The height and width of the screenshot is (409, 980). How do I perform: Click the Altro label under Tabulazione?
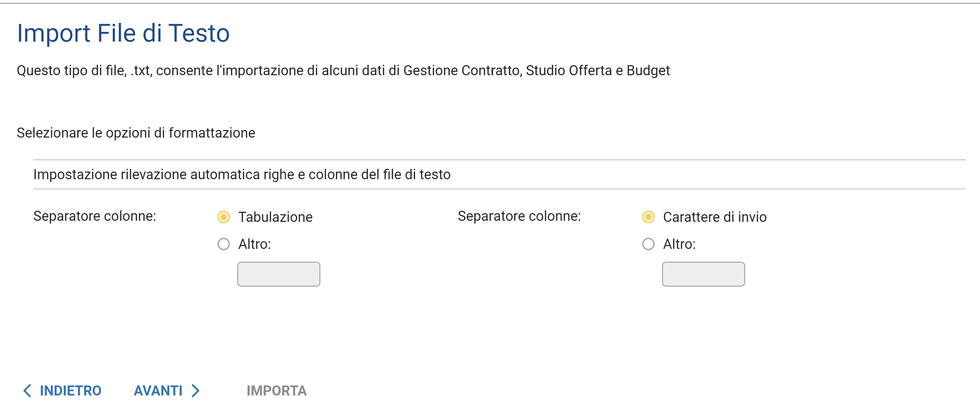255,244
